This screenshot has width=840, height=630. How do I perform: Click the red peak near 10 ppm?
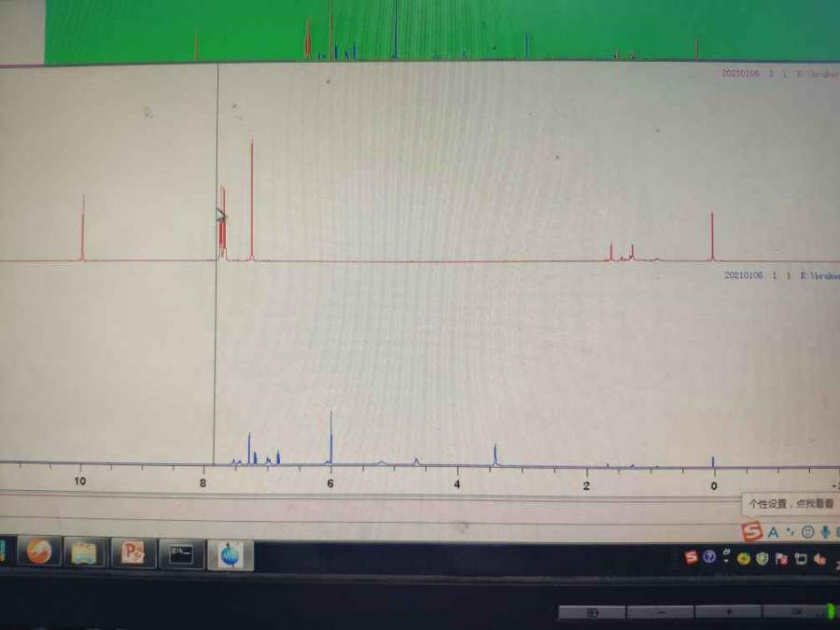(83, 229)
